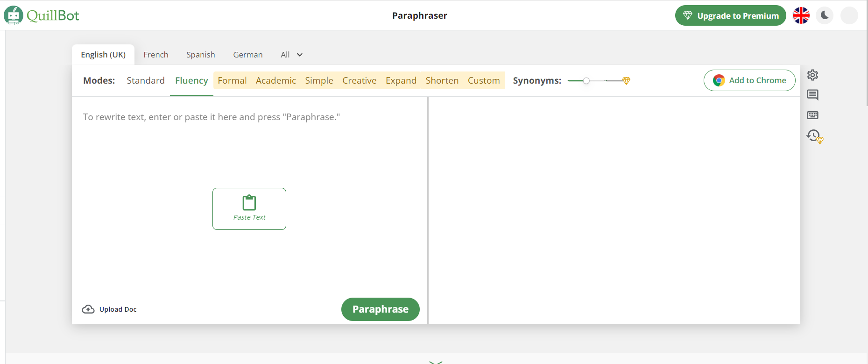Click the QuillBot wordmark text

click(53, 15)
